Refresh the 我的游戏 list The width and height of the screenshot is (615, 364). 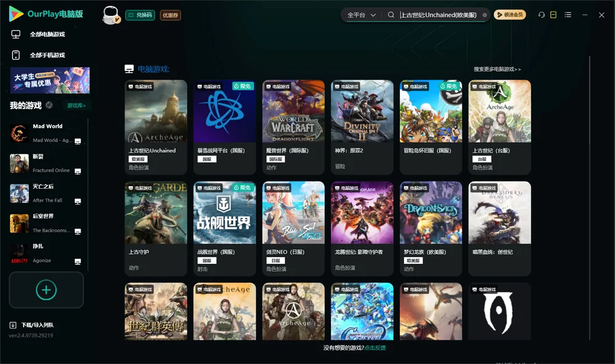pyautogui.click(x=49, y=105)
